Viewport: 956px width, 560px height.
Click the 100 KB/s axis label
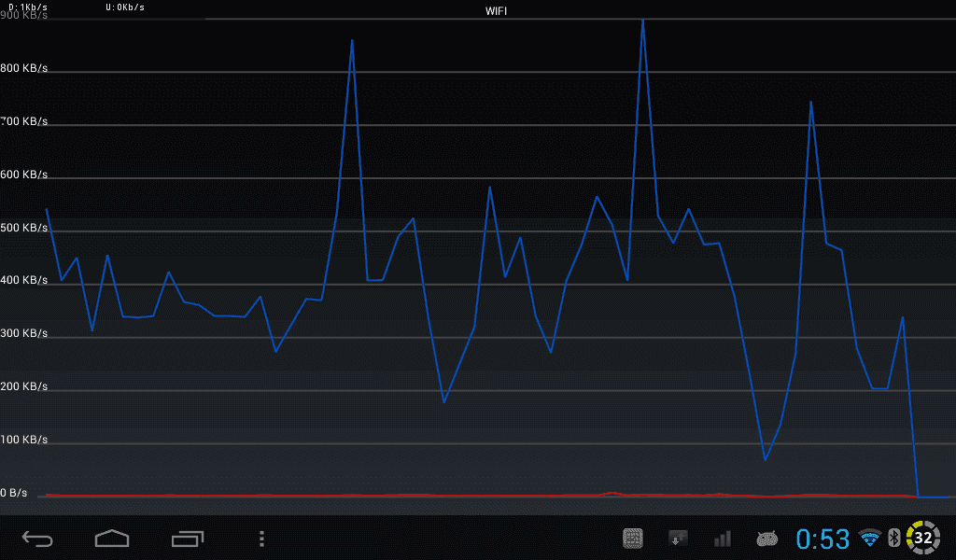coord(23,440)
